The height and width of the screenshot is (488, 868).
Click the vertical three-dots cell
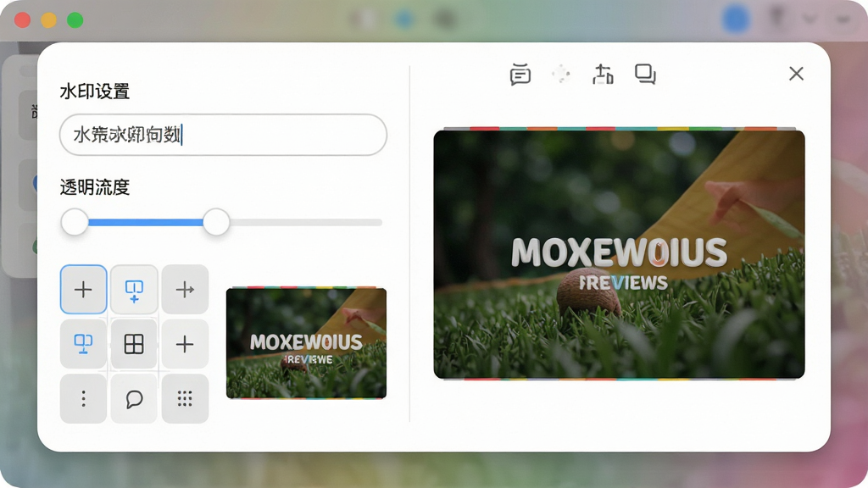click(83, 398)
